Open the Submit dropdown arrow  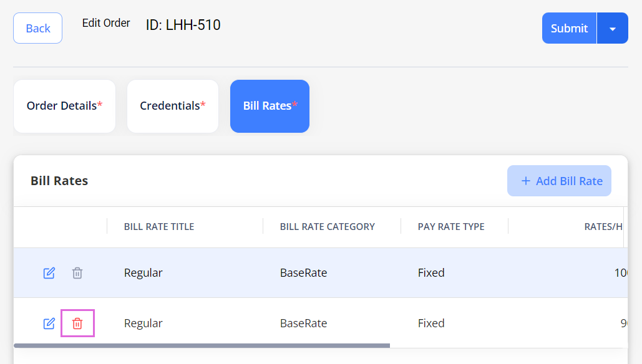click(613, 29)
